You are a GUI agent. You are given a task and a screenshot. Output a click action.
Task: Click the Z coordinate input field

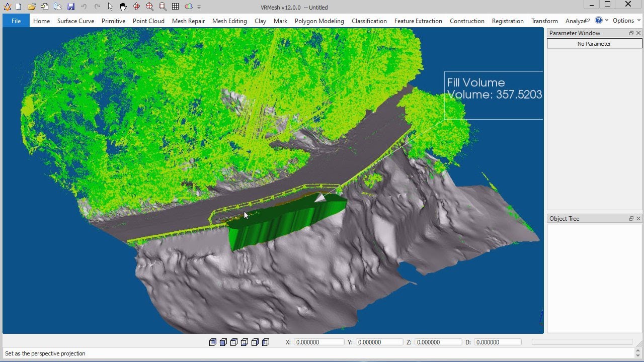click(x=438, y=342)
